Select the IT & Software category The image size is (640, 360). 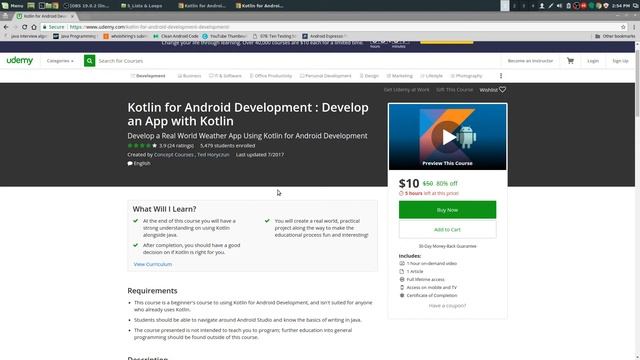tap(225, 76)
